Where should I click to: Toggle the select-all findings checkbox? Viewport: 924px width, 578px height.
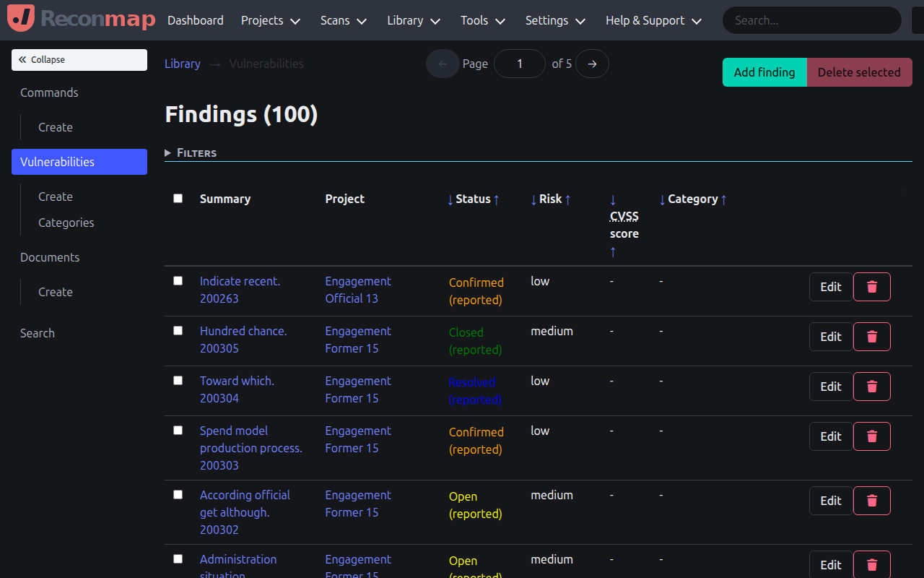pos(178,199)
